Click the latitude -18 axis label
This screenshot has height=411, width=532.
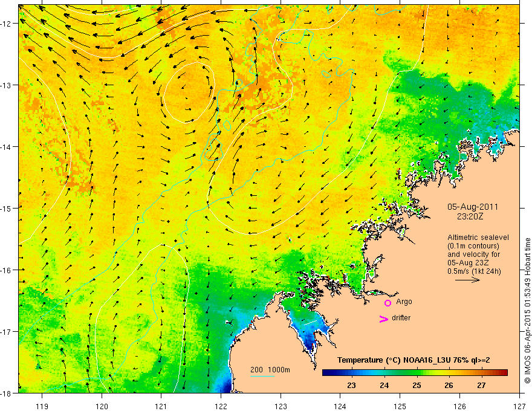tap(7, 393)
